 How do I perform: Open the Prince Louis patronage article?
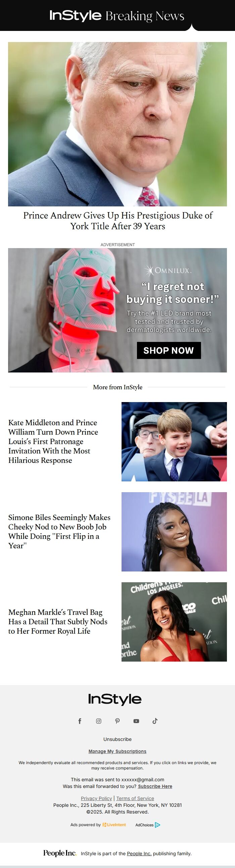(x=53, y=441)
